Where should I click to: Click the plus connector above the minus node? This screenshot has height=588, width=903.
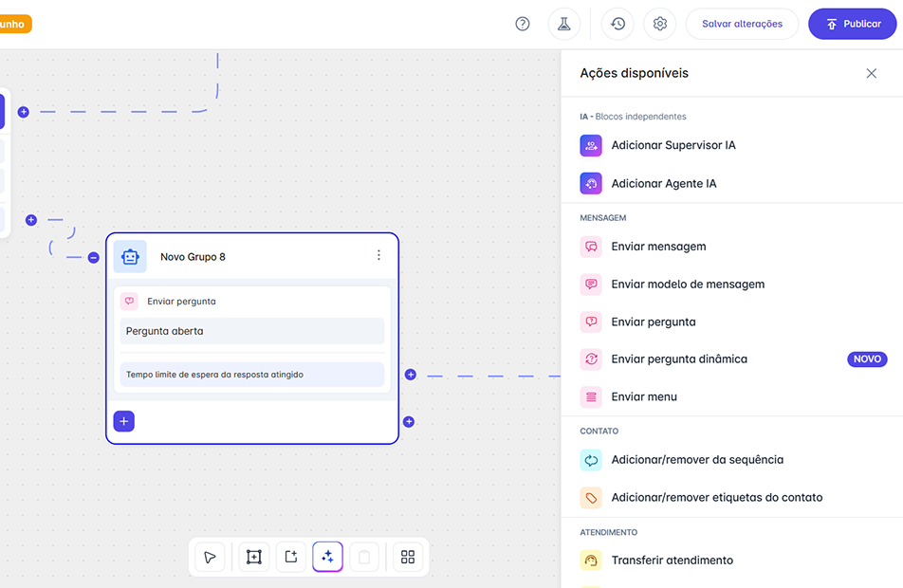tap(31, 220)
